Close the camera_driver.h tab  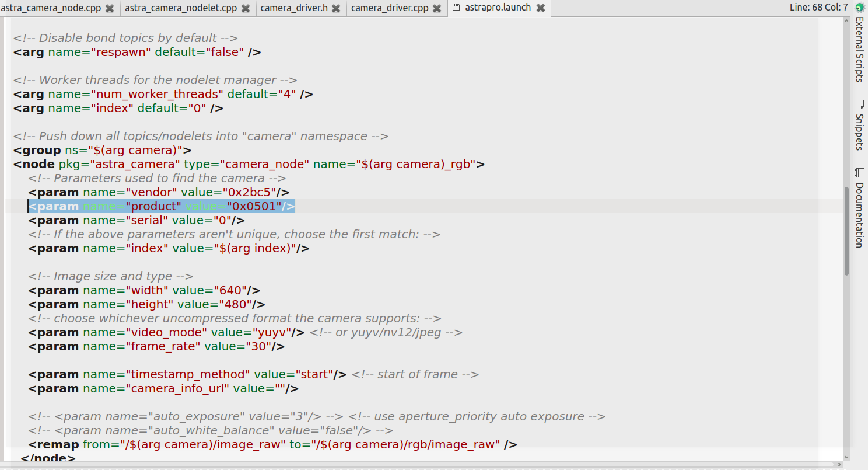click(x=337, y=8)
